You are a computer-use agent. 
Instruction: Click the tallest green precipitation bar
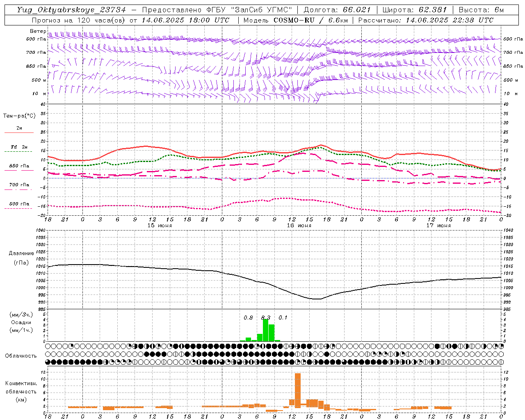(265, 330)
